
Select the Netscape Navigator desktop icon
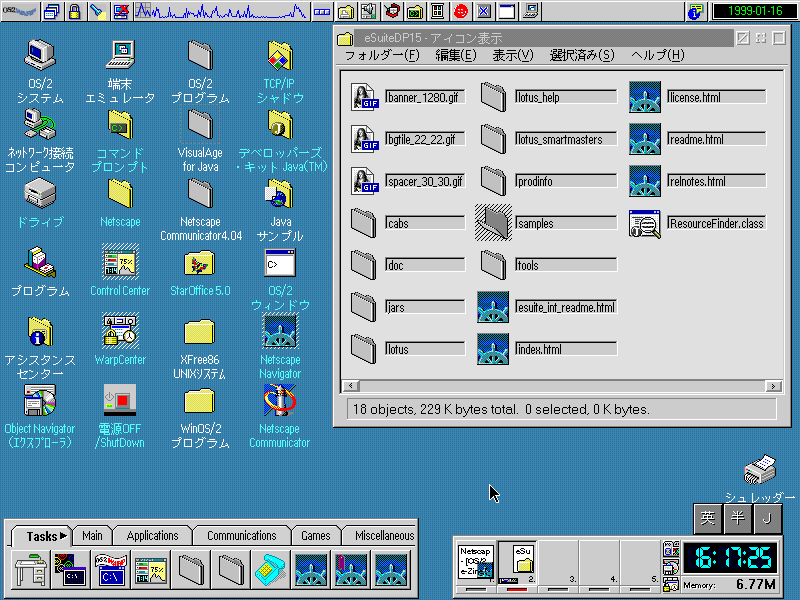280,332
